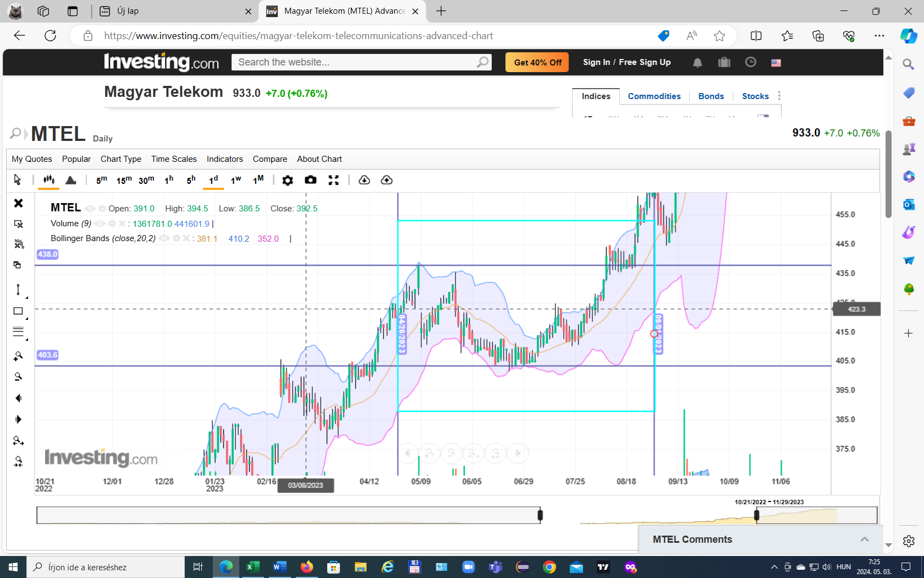Toggle Volume indicator visibility eye

[100, 223]
